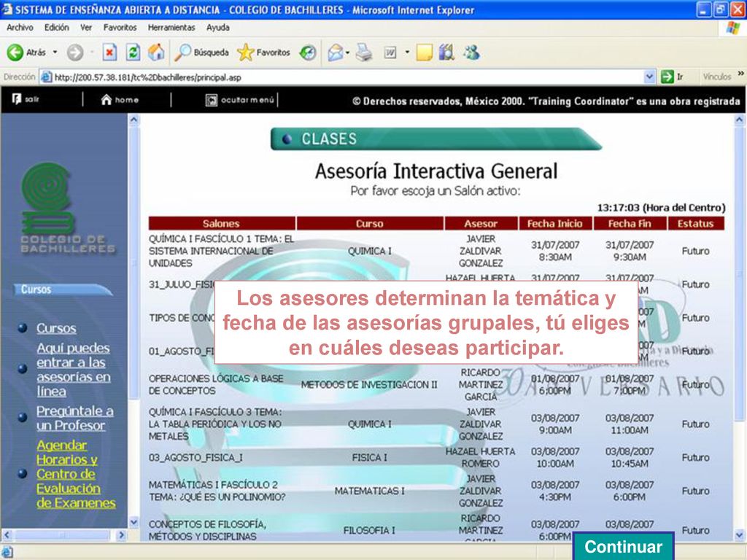
Task: Select salon QUÍMICA I FASCÍCULO 1 TEMA
Action: point(221,251)
